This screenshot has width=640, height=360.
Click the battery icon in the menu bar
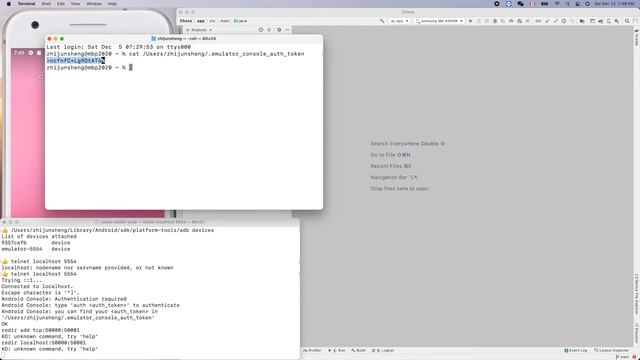[x=544, y=4]
